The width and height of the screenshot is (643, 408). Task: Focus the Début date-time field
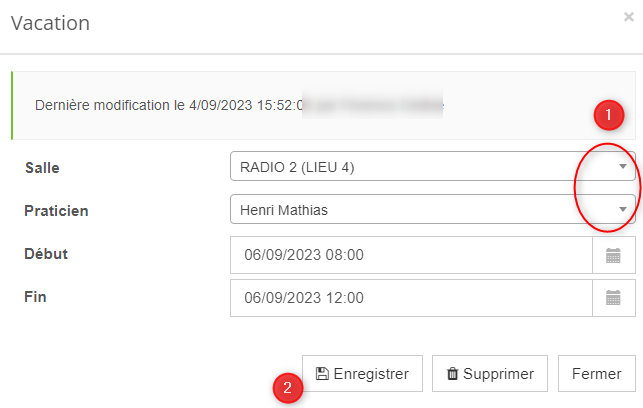410,255
